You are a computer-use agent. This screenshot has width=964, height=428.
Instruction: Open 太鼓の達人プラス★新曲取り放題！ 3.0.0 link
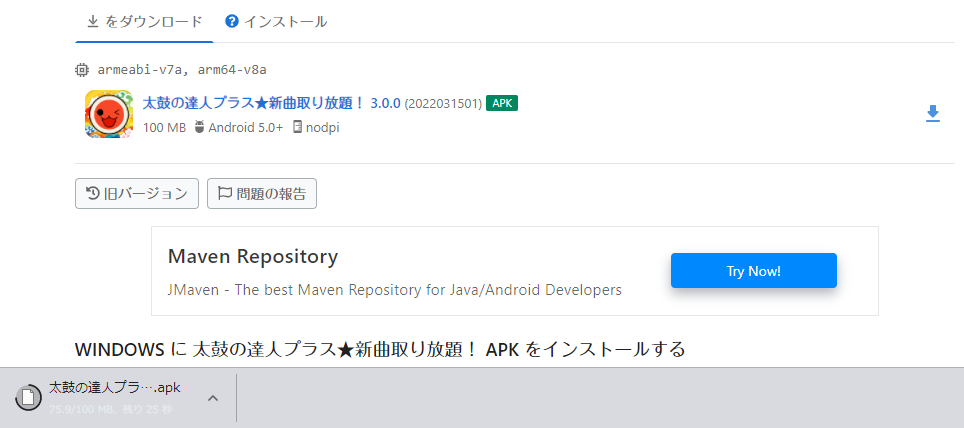(271, 103)
